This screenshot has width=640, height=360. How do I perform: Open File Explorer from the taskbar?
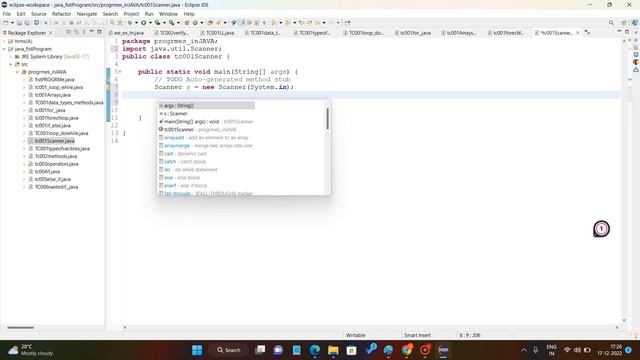point(333,350)
